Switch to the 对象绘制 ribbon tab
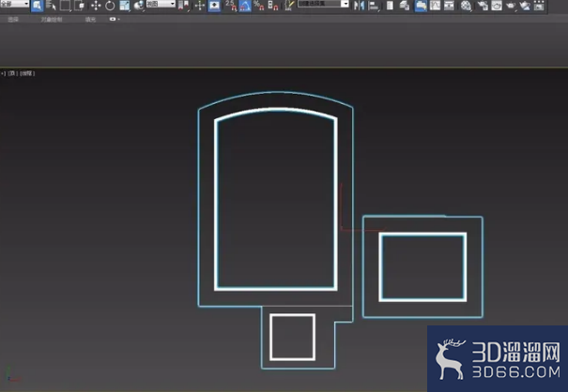 click(52, 19)
